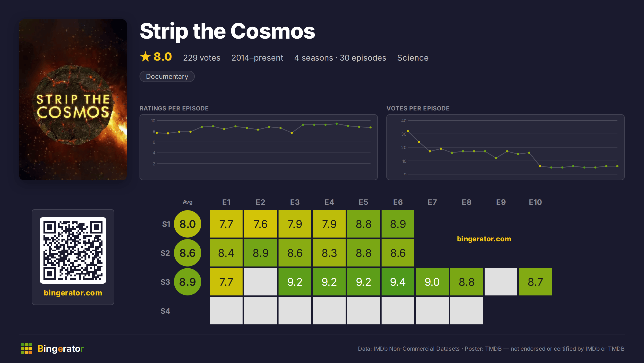Click the E10 column header
This screenshot has height=363, width=644.
pos(535,202)
